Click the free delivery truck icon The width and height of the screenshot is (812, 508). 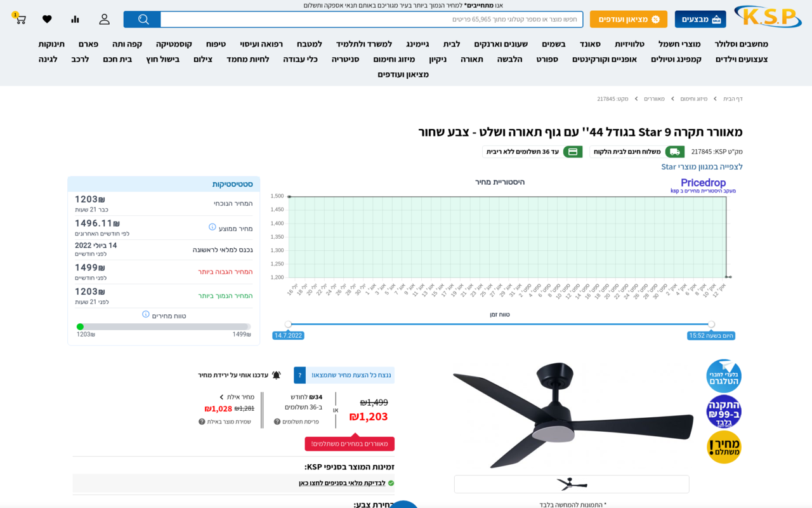coord(675,152)
